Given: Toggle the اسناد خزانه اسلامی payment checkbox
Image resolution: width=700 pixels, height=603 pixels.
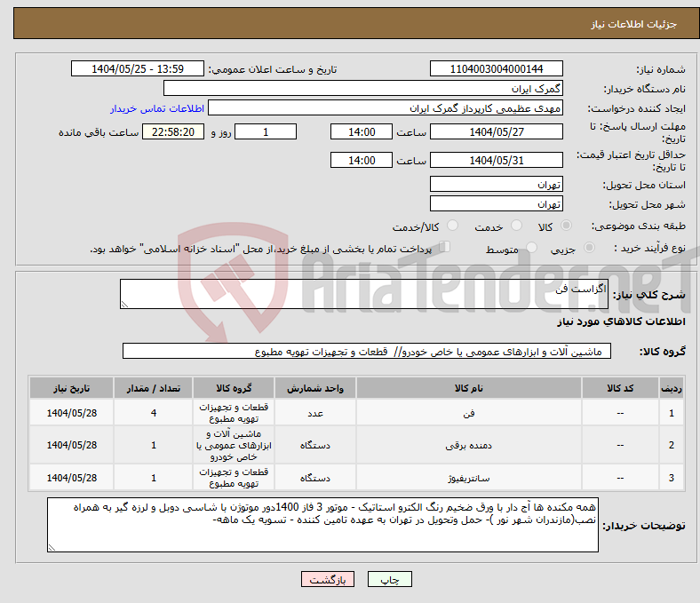Looking at the screenshot, I should pos(445,247).
